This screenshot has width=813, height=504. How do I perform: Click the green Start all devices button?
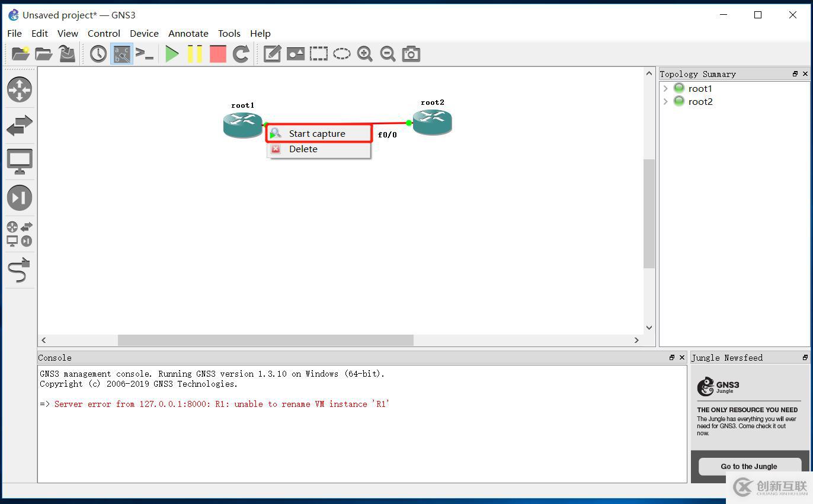point(172,54)
